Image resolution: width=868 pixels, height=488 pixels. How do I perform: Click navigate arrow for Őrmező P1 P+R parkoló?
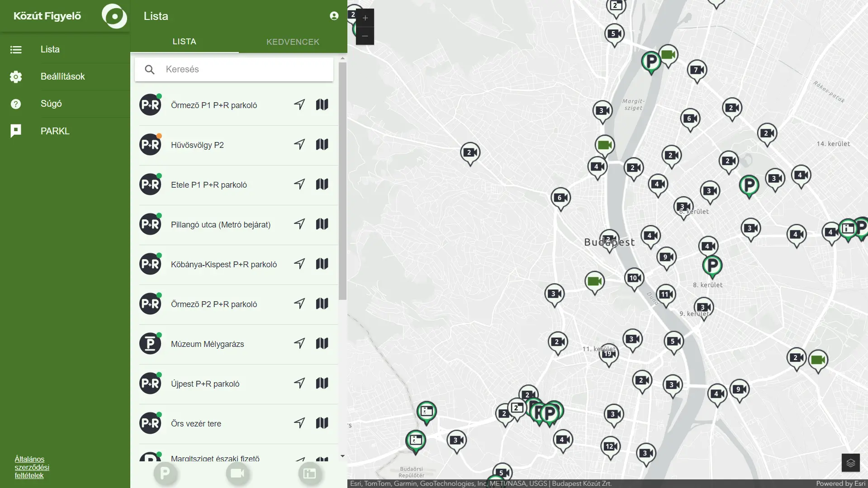[299, 105]
